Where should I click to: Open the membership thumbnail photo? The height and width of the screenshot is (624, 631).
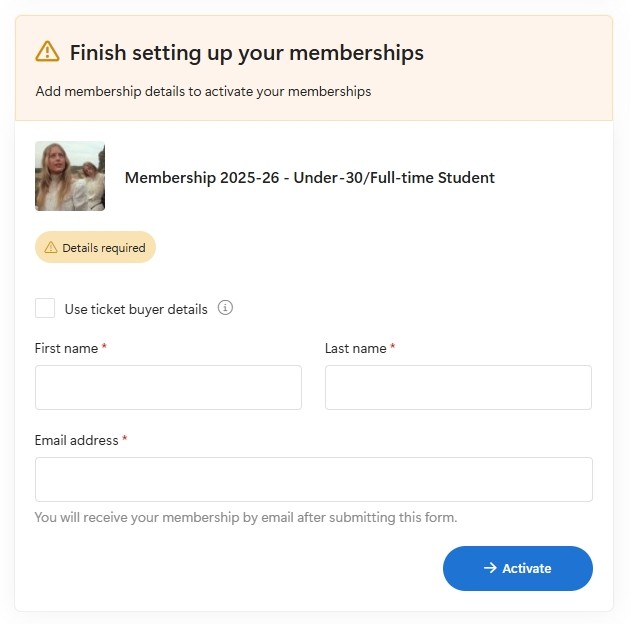click(70, 176)
